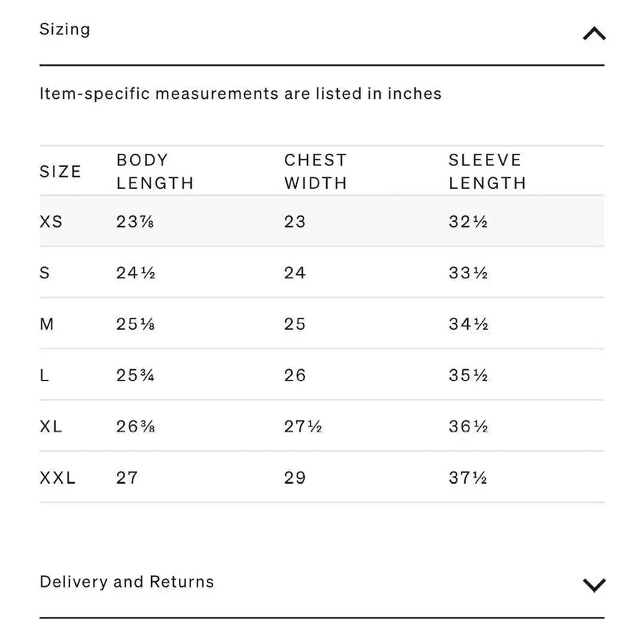Viewport: 644px width, 644px height.
Task: Select the M size row label
Action: (x=47, y=324)
